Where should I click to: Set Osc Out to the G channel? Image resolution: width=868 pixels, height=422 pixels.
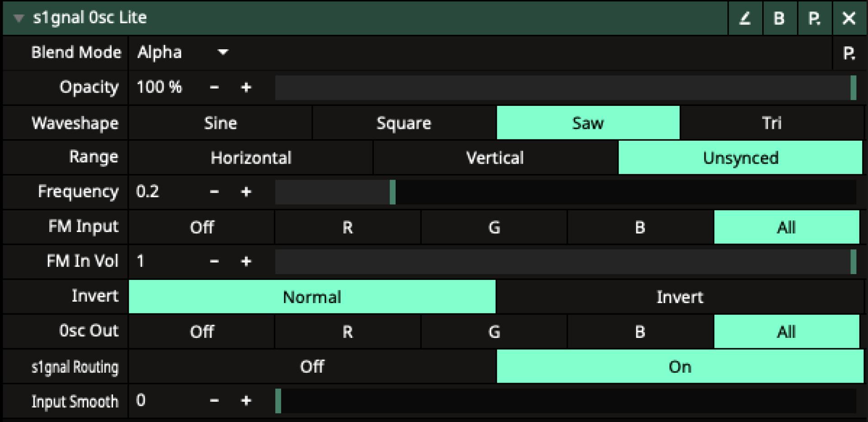tap(494, 332)
